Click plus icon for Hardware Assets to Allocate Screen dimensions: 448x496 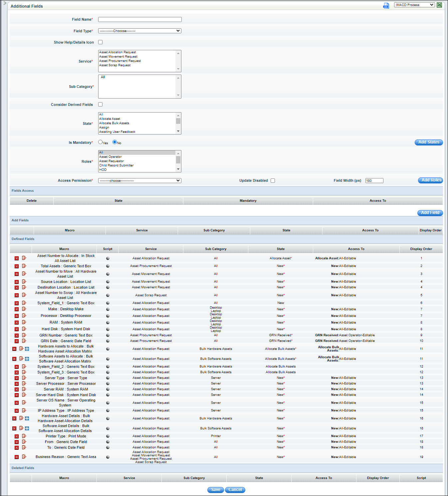pyautogui.click(x=27, y=349)
